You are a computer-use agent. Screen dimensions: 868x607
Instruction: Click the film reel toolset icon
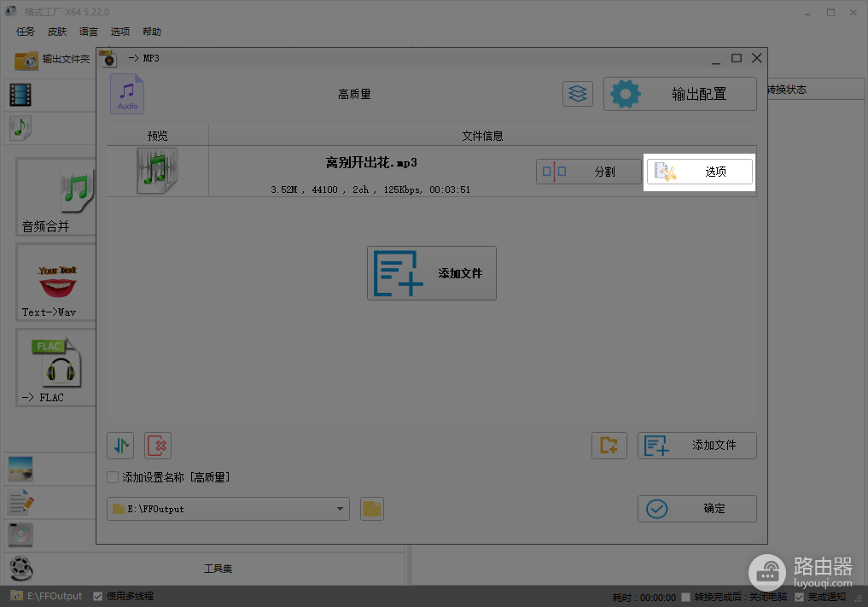tap(21, 569)
